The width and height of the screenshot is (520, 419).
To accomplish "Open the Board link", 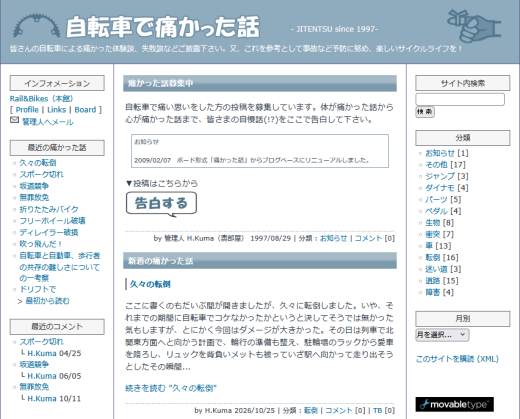I will click(x=85, y=110).
